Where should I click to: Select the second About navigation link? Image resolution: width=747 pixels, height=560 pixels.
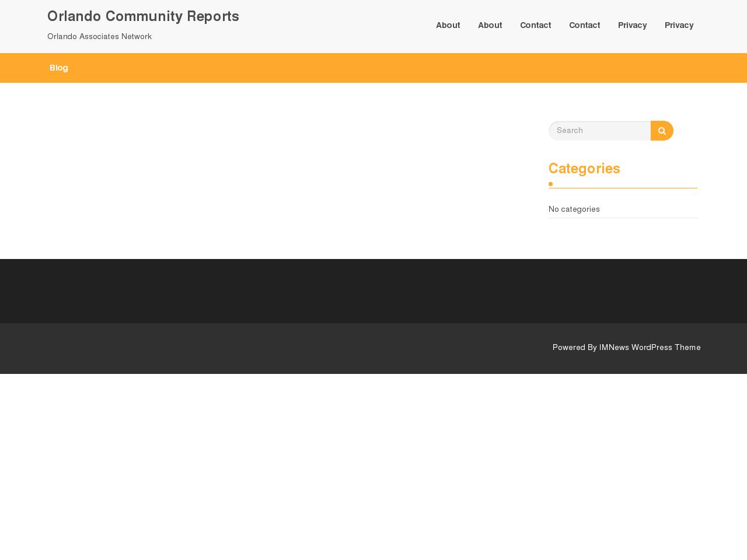point(490,25)
